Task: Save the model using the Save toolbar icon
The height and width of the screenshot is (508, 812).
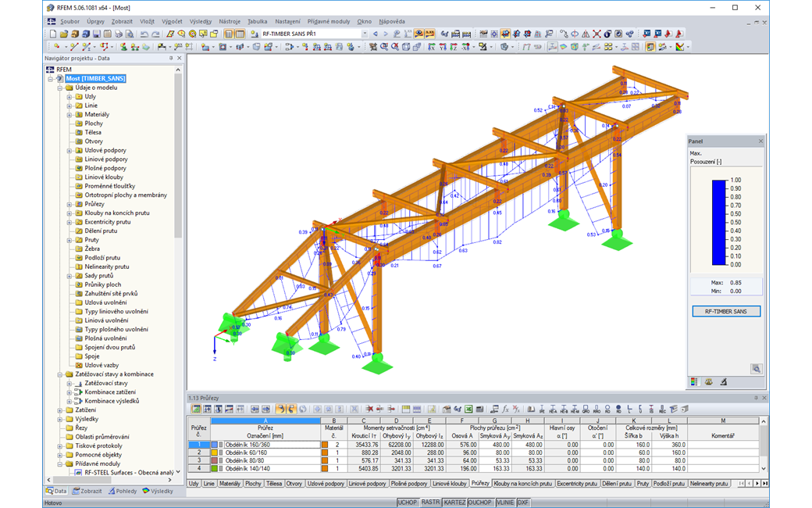Action: [x=97, y=34]
